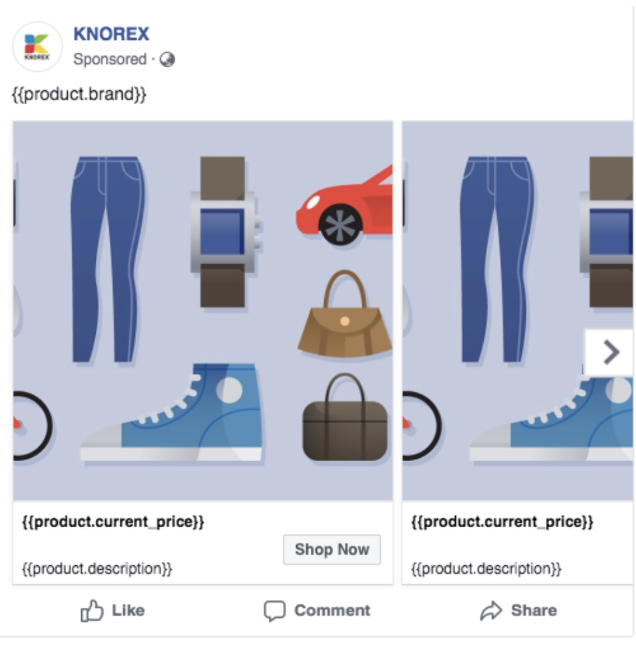
Task: Click the Like text label
Action: point(128,610)
